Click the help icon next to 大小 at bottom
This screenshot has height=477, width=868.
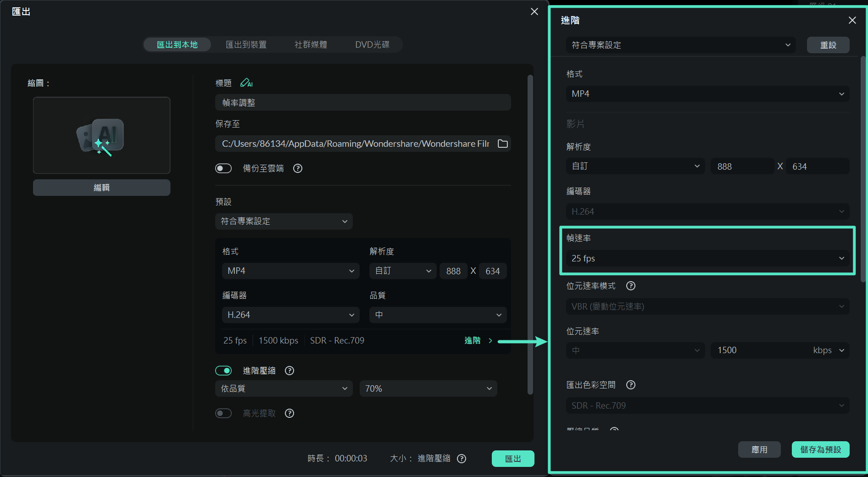point(462,459)
